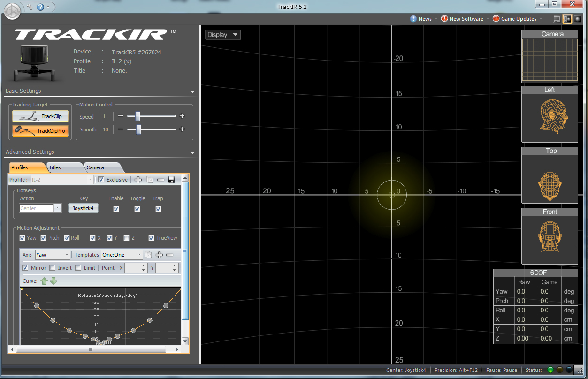Viewport: 588px width, 379px height.
Task: Toggle the Pitch checkbox
Action: pyautogui.click(x=44, y=238)
